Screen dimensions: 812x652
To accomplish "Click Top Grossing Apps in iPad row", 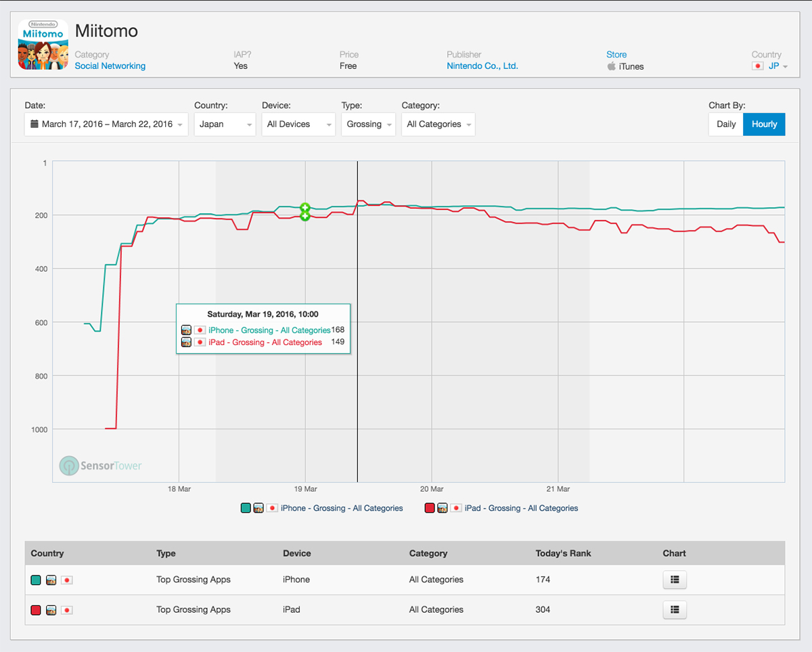I will (x=194, y=609).
